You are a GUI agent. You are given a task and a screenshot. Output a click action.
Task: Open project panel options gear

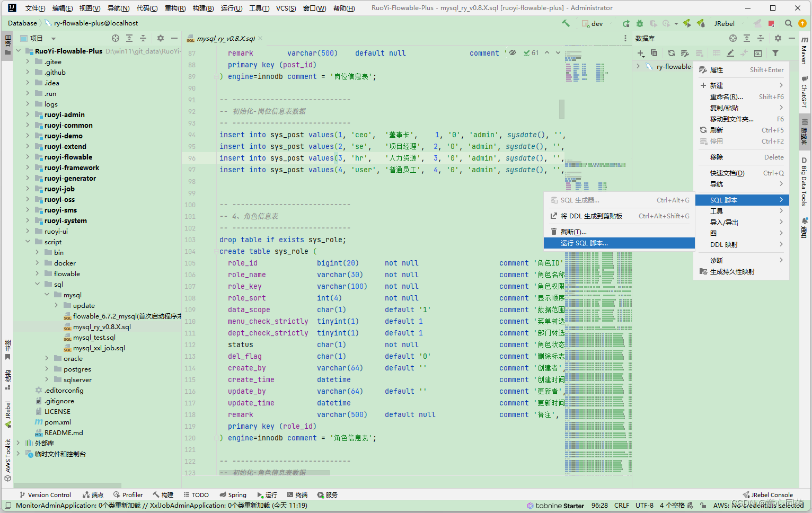161,38
